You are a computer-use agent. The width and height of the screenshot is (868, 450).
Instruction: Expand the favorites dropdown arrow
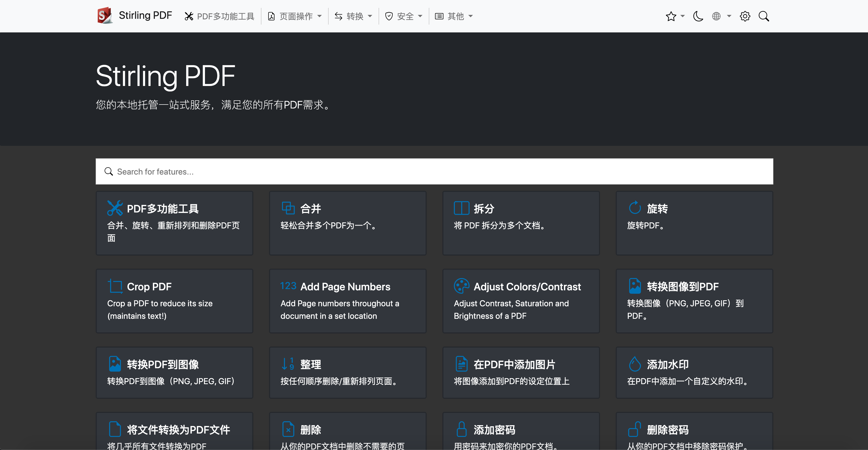[683, 16]
